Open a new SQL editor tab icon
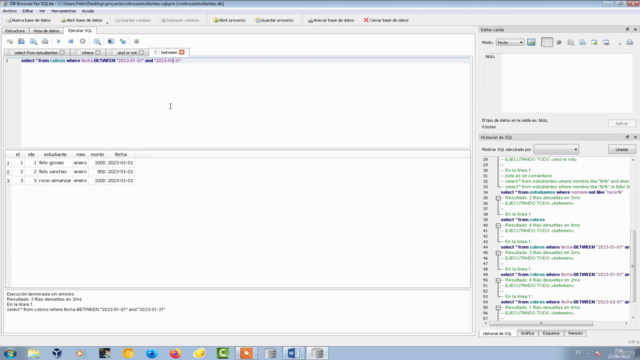 [x=10, y=41]
